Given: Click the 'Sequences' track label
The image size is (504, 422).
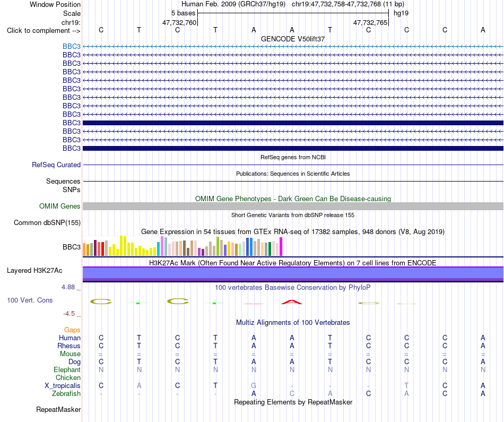Looking at the screenshot, I should point(63,181).
